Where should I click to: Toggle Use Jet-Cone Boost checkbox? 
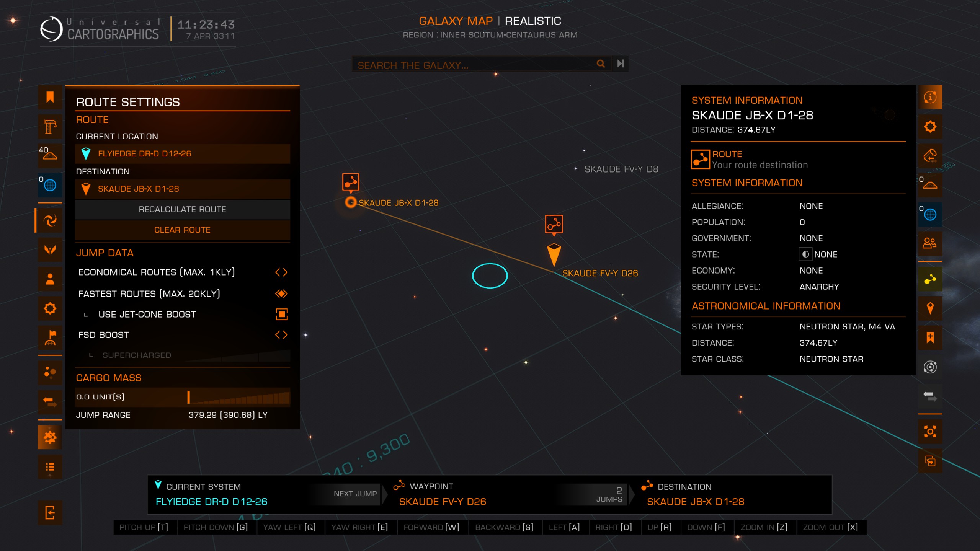tap(282, 314)
